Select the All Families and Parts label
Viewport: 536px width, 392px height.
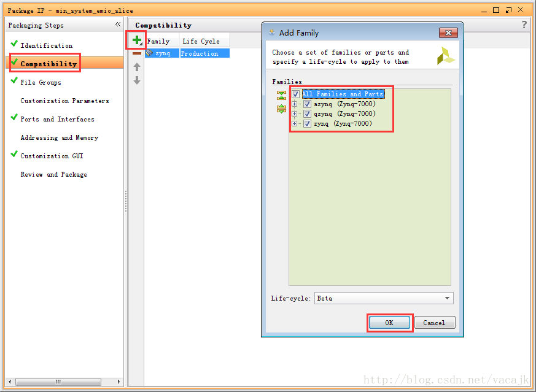point(343,94)
